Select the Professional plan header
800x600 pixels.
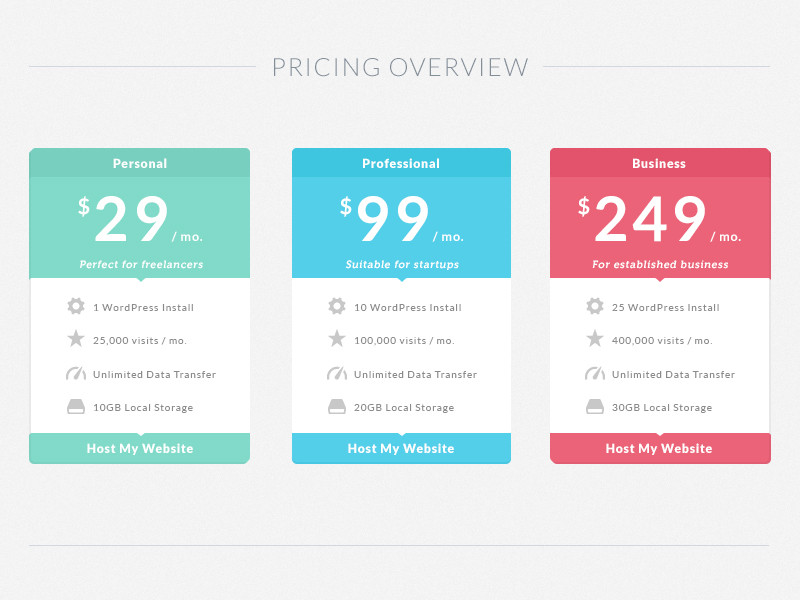click(x=401, y=163)
